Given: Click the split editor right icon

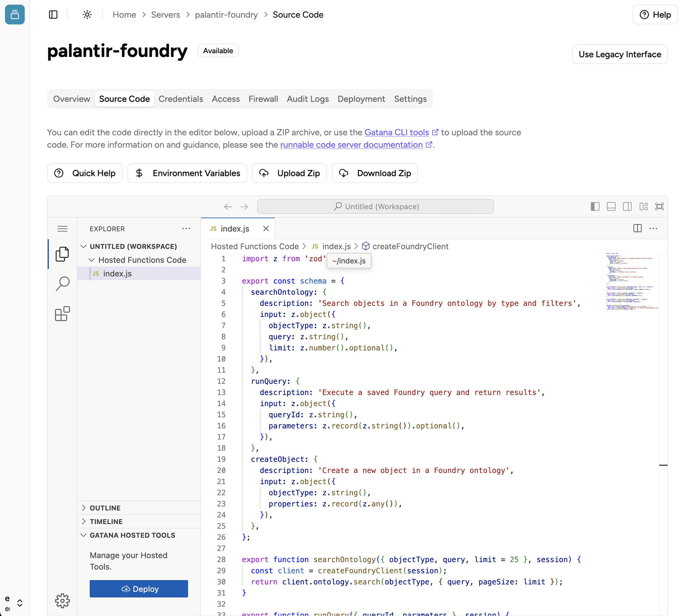Looking at the screenshot, I should 637,228.
